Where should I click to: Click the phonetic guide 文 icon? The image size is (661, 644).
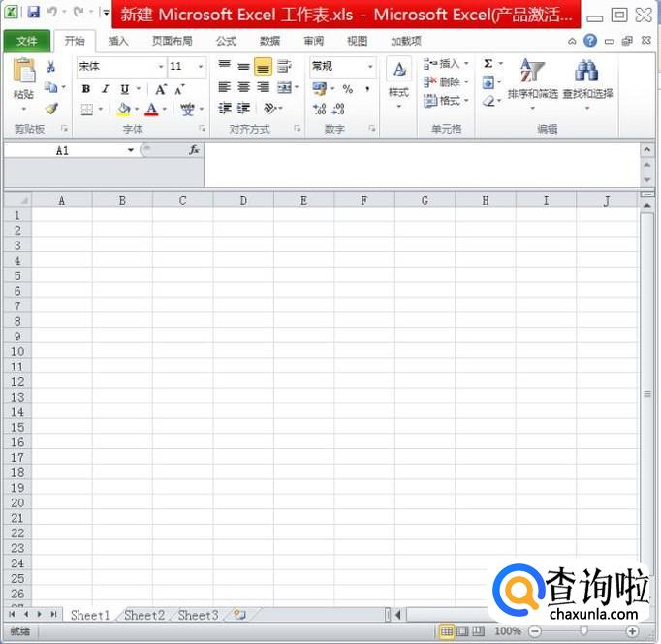coord(187,110)
